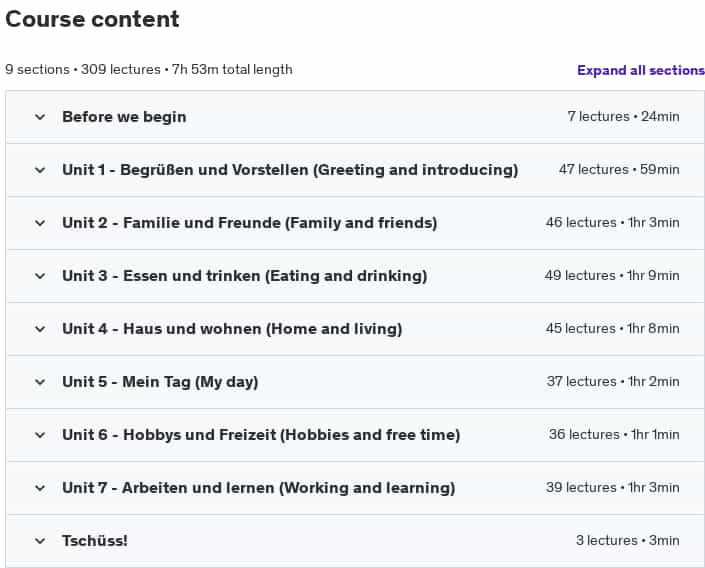The image size is (705, 568).
Task: Click '47 lectures • 59min' text
Action: coord(619,170)
